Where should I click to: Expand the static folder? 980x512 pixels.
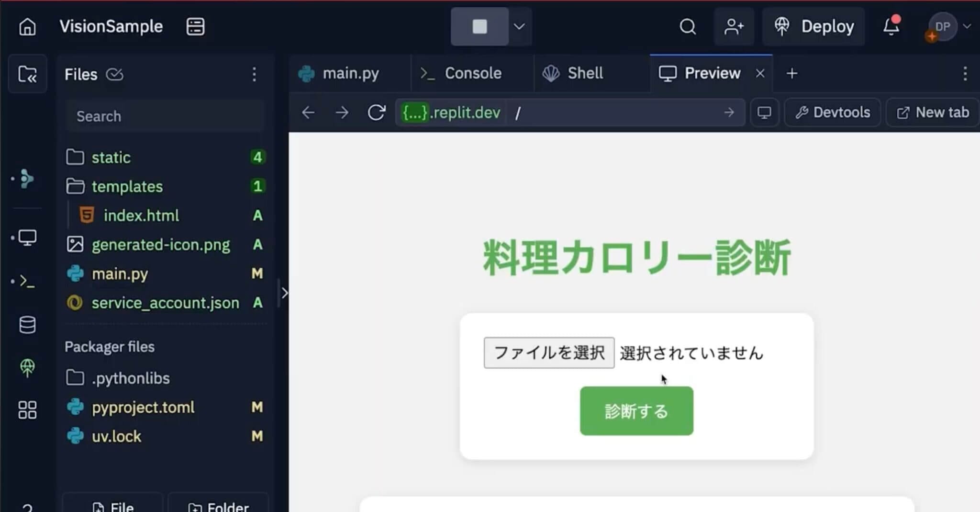(x=111, y=158)
